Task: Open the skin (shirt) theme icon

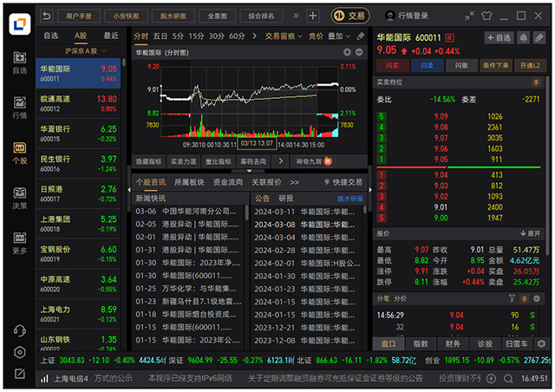Action: point(486,16)
